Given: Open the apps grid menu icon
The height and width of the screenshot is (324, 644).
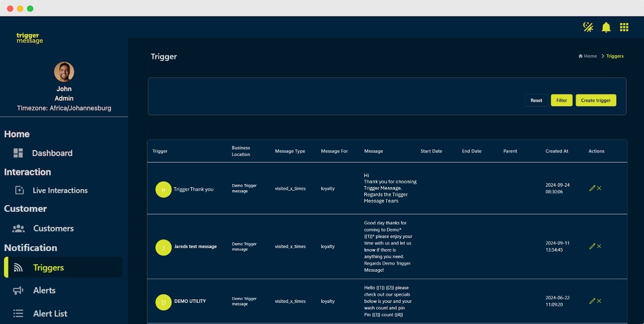Looking at the screenshot, I should [624, 28].
